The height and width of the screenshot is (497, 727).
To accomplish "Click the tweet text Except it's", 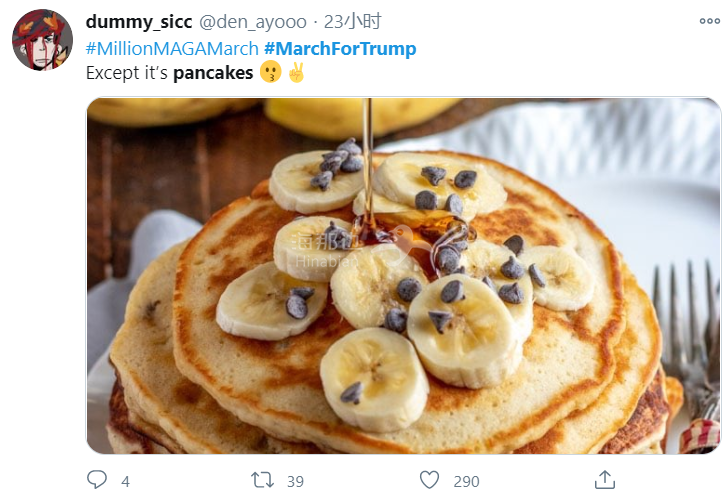I will point(127,73).
